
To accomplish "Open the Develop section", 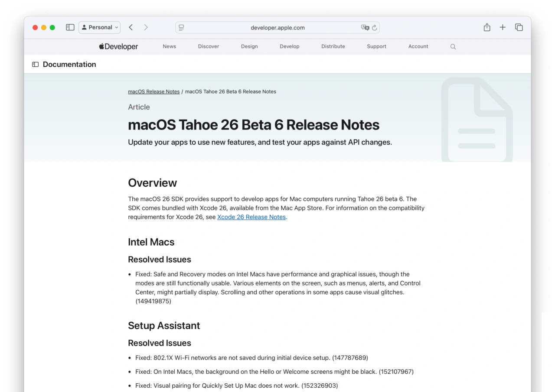I will [x=289, y=46].
